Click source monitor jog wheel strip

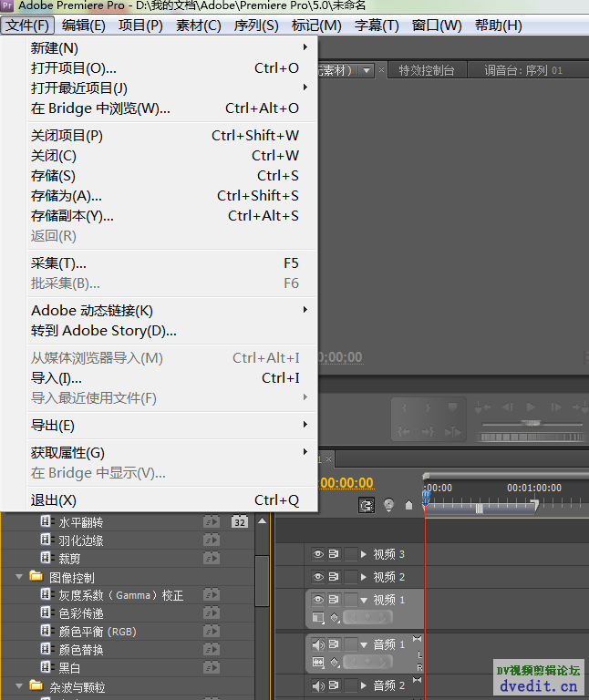click(532, 437)
